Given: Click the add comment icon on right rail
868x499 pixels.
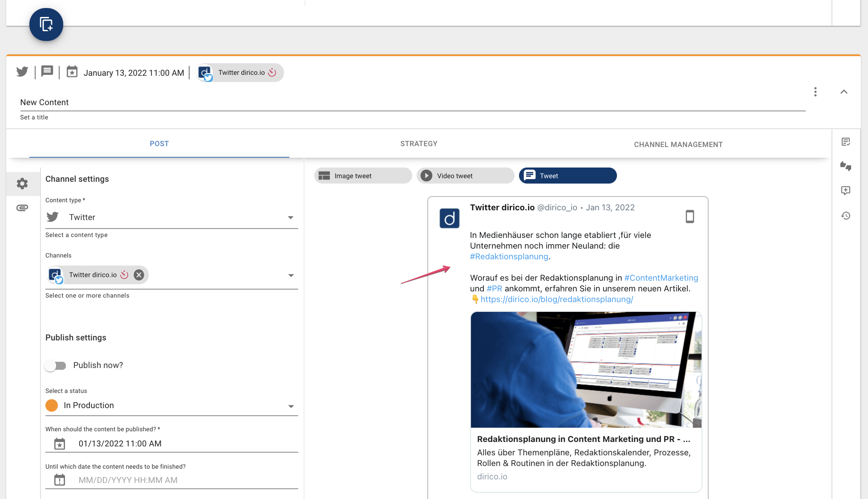Looking at the screenshot, I should (846, 191).
